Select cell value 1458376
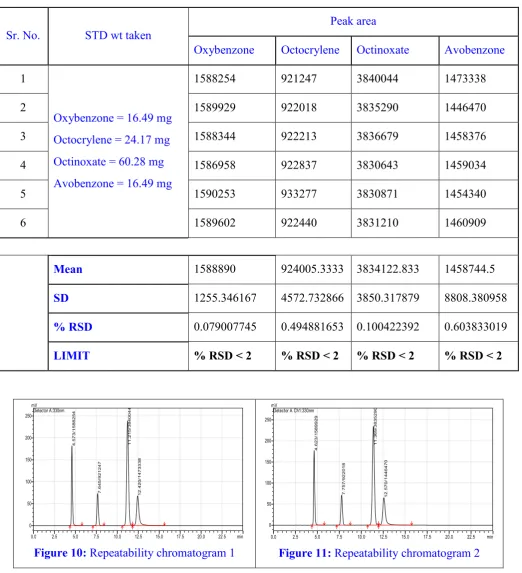Image resolution: width=522 pixels, height=573 pixels. (465, 136)
